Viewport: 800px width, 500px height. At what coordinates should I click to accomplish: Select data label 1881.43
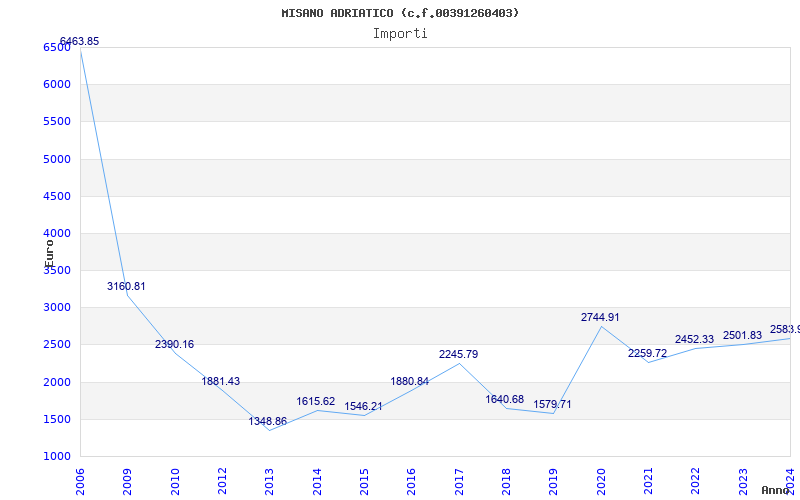pos(220,381)
